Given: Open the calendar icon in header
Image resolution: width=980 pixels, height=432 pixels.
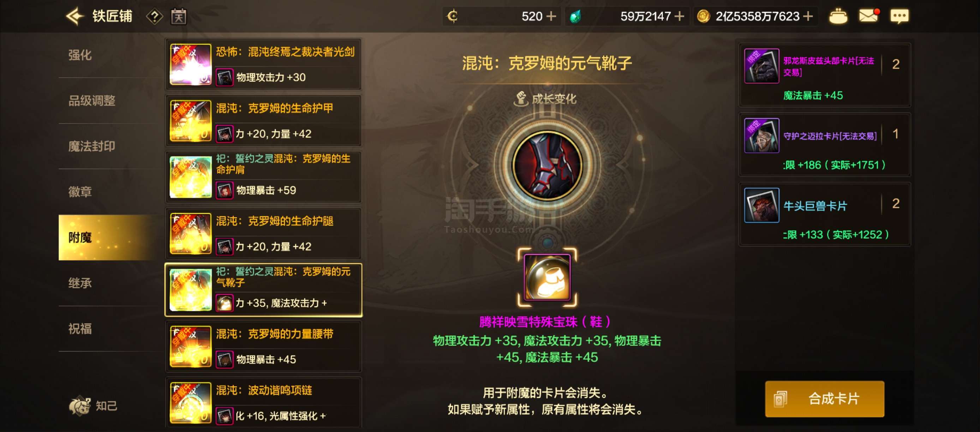Looking at the screenshot, I should [178, 16].
